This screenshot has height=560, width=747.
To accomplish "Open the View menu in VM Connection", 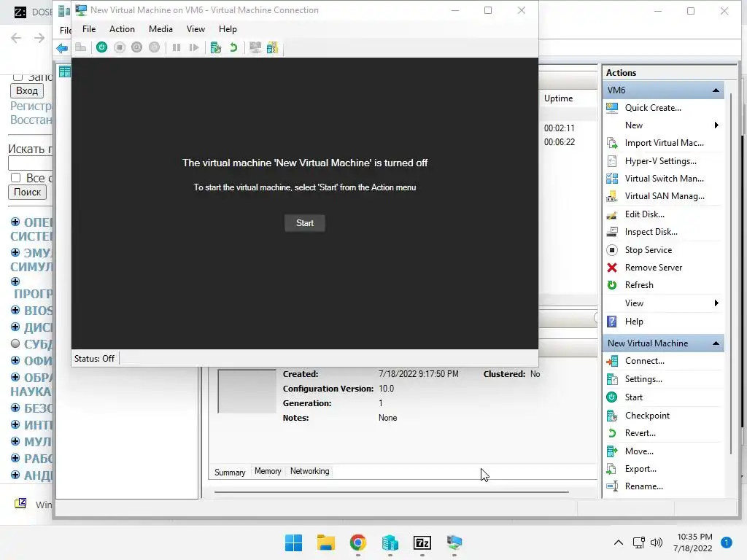I will tap(196, 29).
